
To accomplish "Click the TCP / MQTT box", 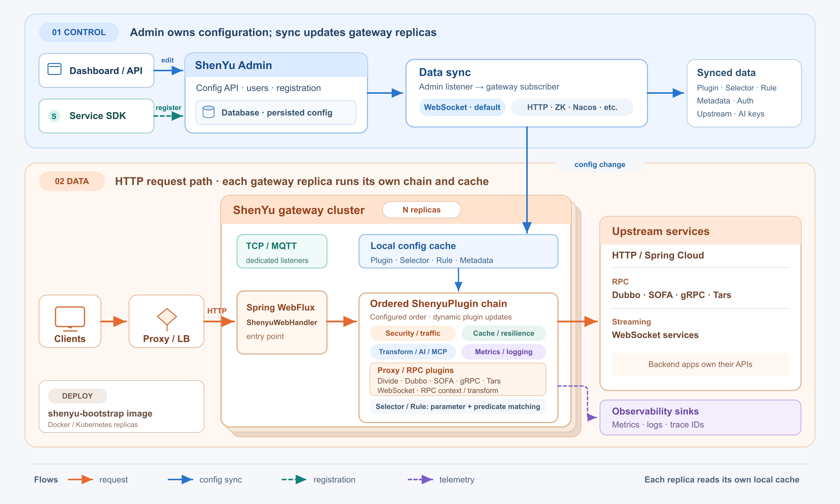I will [282, 251].
